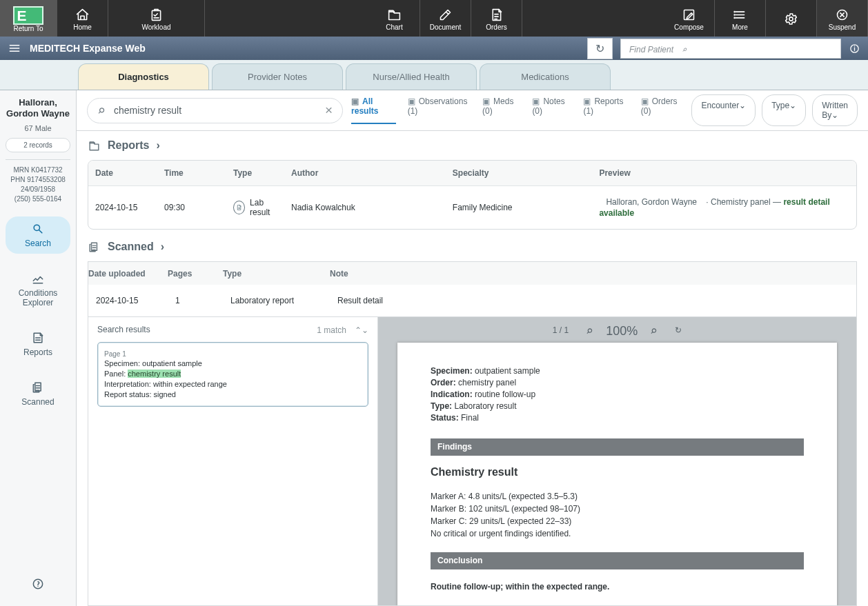Click the info icon in the header bar
The width and height of the screenshot is (868, 606).
(854, 49)
